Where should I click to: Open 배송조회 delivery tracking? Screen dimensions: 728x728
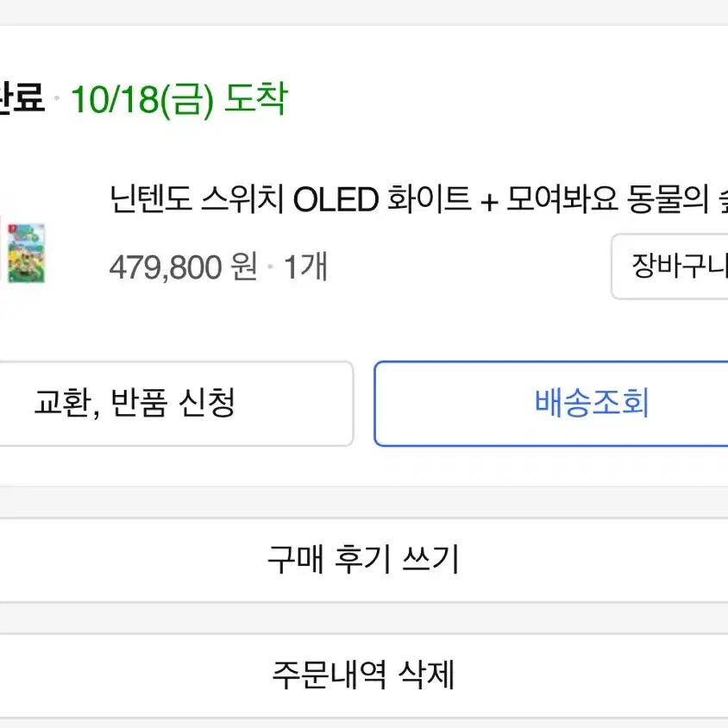click(551, 404)
